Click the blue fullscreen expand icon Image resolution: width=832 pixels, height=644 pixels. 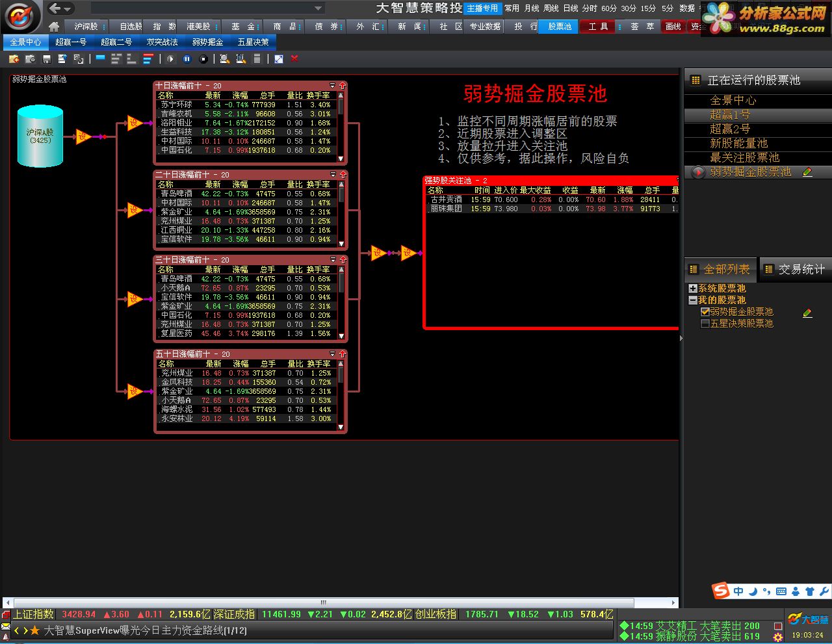pyautogui.click(x=279, y=59)
